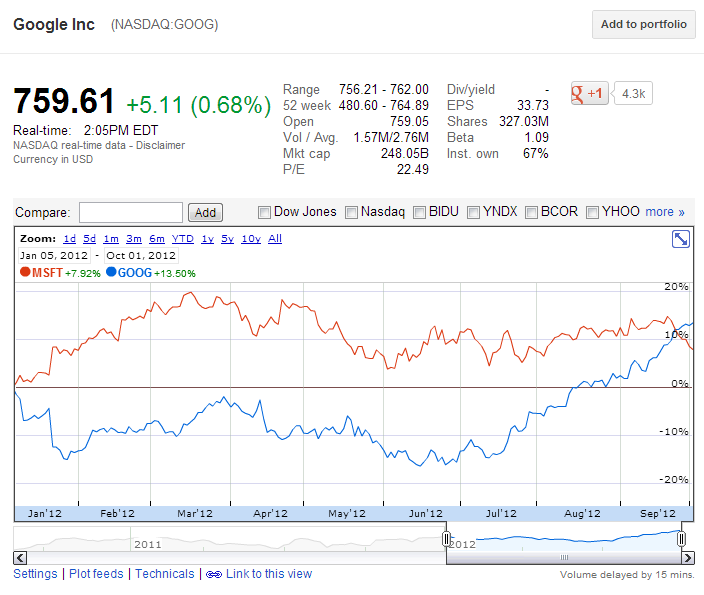Check the Nasdaq comparison box

352,212
